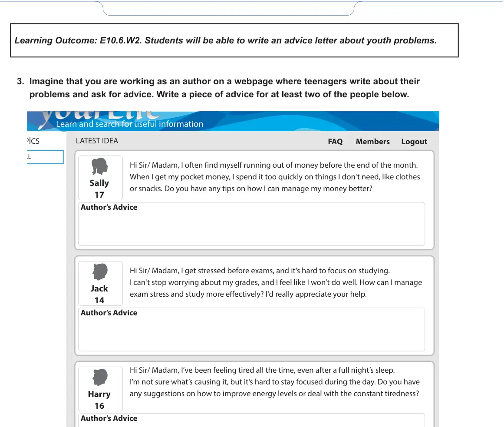Open the FAQ link

pyautogui.click(x=335, y=142)
